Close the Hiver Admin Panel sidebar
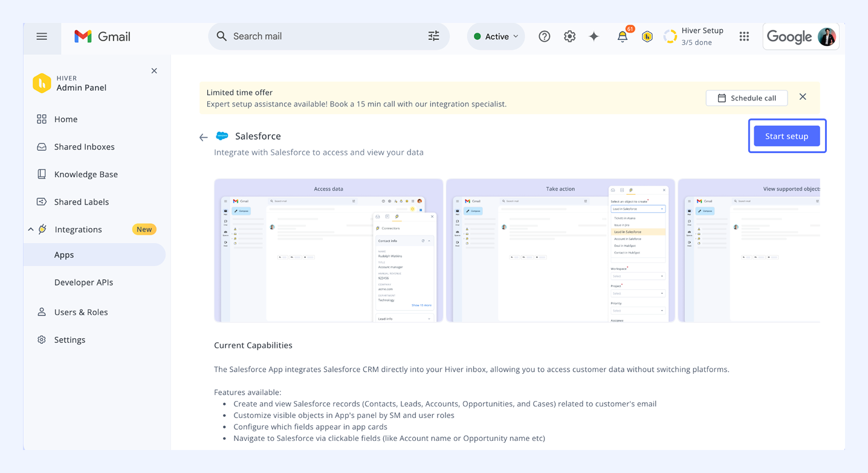Screen dimensions: 868x473 pos(154,71)
